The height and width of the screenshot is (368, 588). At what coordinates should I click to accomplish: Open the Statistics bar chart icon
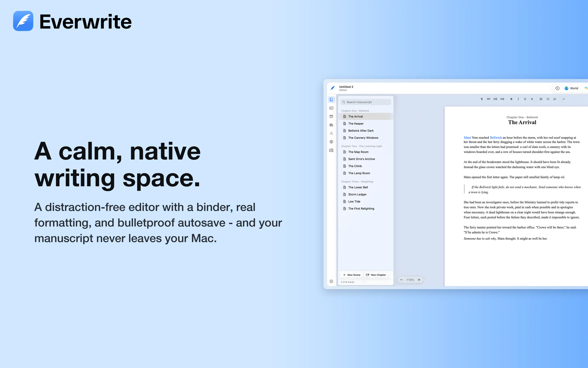(x=331, y=125)
